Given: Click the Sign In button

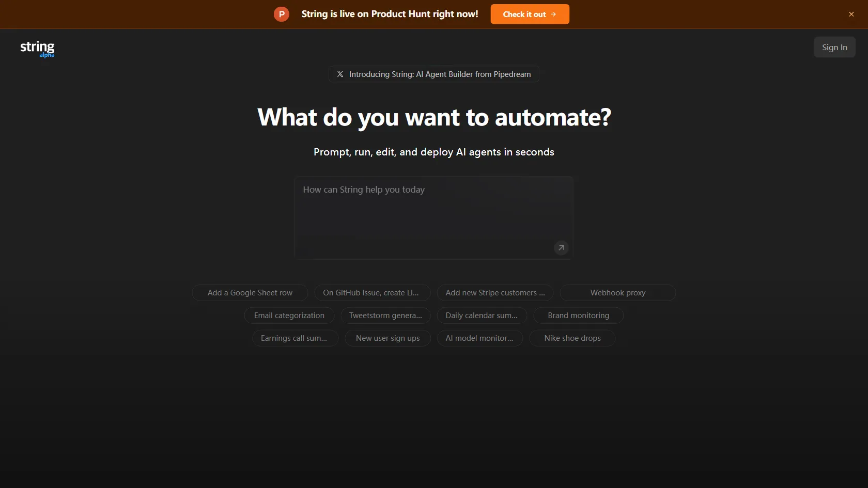Looking at the screenshot, I should coord(835,47).
